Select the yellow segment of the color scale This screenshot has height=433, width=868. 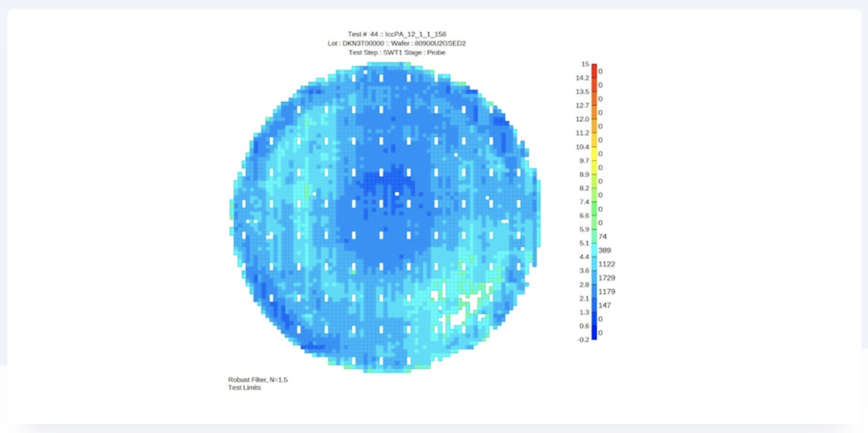click(594, 154)
